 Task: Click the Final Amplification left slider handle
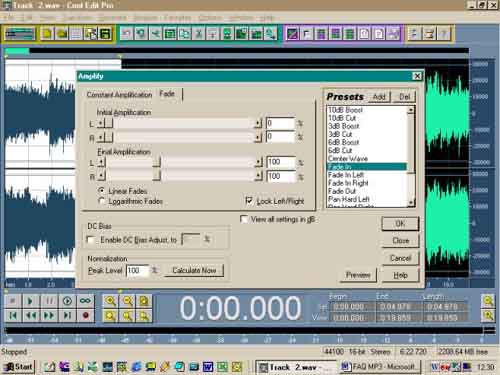(156, 162)
